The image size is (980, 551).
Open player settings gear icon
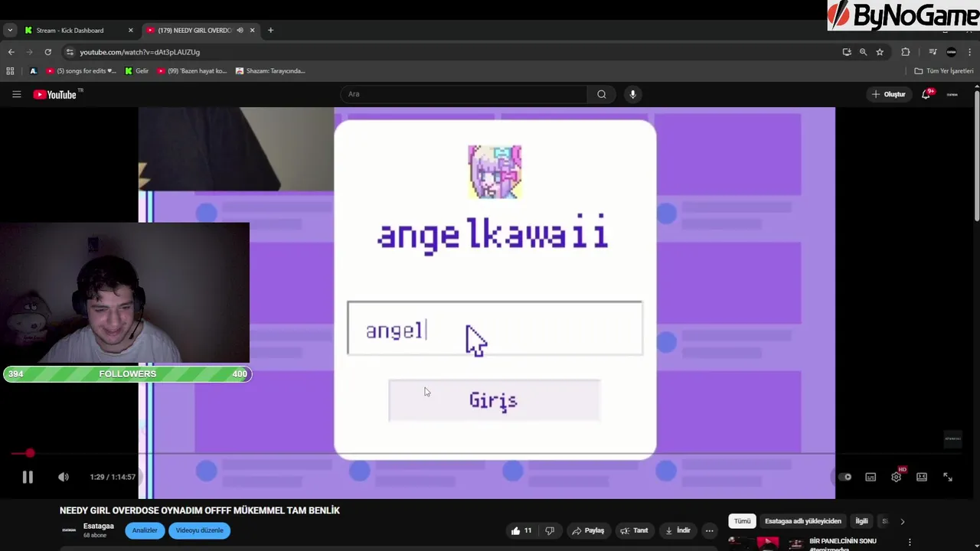point(897,477)
